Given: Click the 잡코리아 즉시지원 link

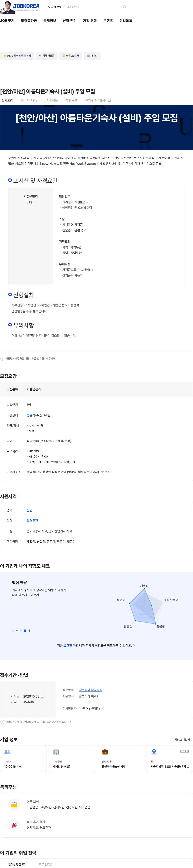Looking at the screenshot, I should click(x=91, y=690).
